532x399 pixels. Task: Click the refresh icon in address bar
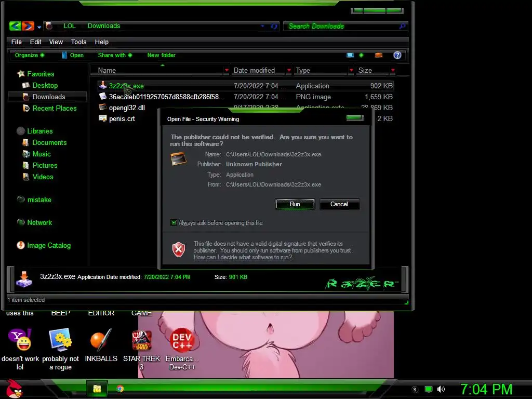(274, 26)
